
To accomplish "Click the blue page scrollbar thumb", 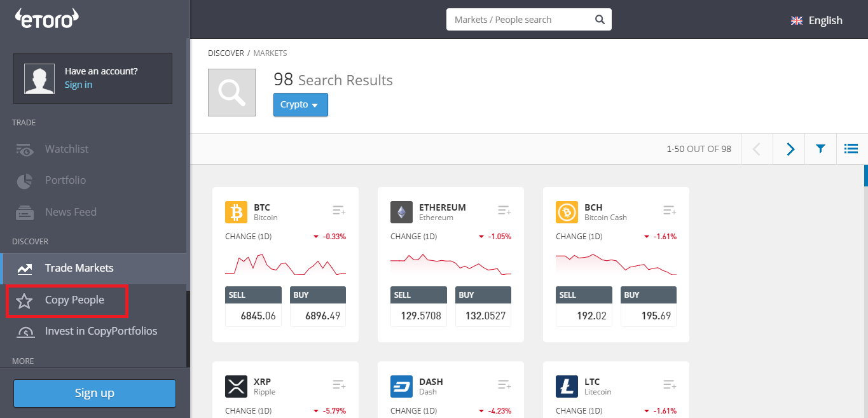I will pos(865,175).
